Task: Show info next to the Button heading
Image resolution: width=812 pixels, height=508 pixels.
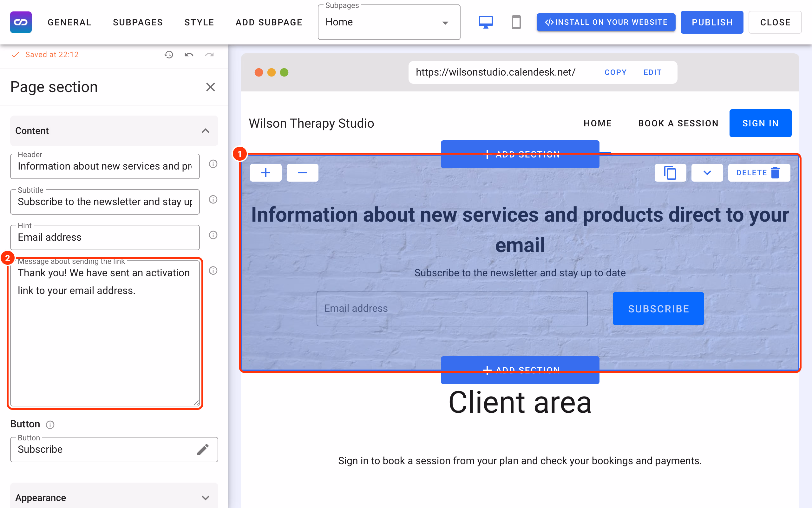Action: pyautogui.click(x=50, y=425)
